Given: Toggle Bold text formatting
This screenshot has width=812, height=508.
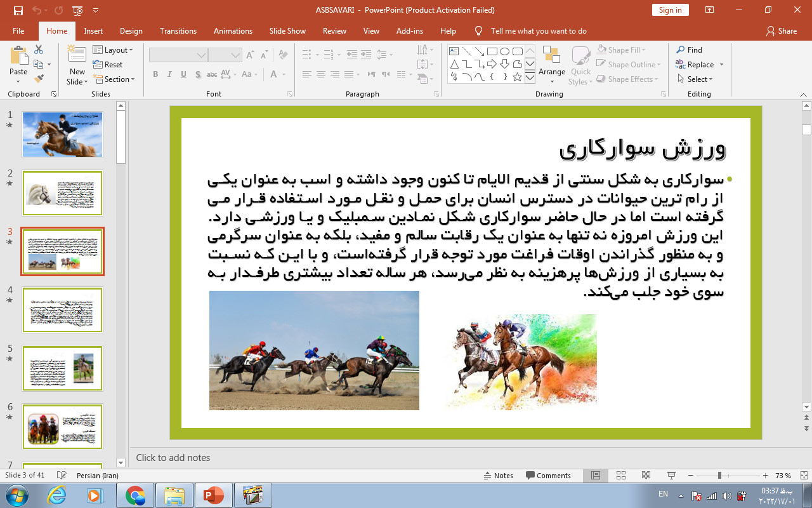Looking at the screenshot, I should 155,74.
